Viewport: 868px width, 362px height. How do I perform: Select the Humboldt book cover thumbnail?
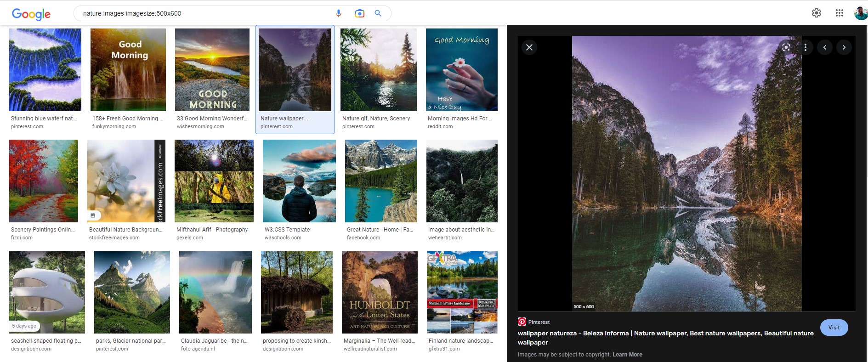(380, 292)
